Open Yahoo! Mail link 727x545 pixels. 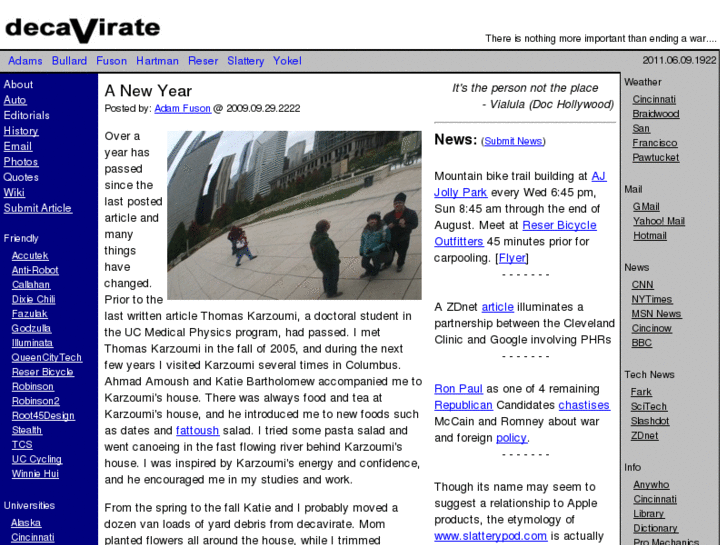[659, 221]
